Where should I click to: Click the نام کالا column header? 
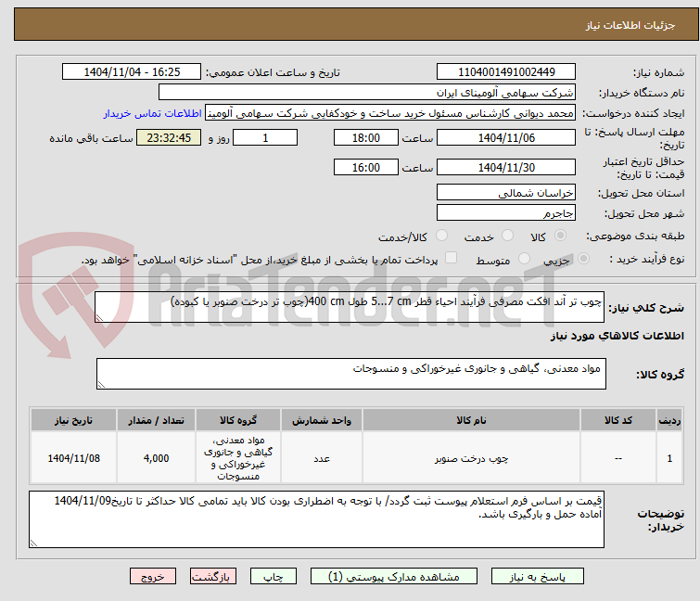click(471, 420)
